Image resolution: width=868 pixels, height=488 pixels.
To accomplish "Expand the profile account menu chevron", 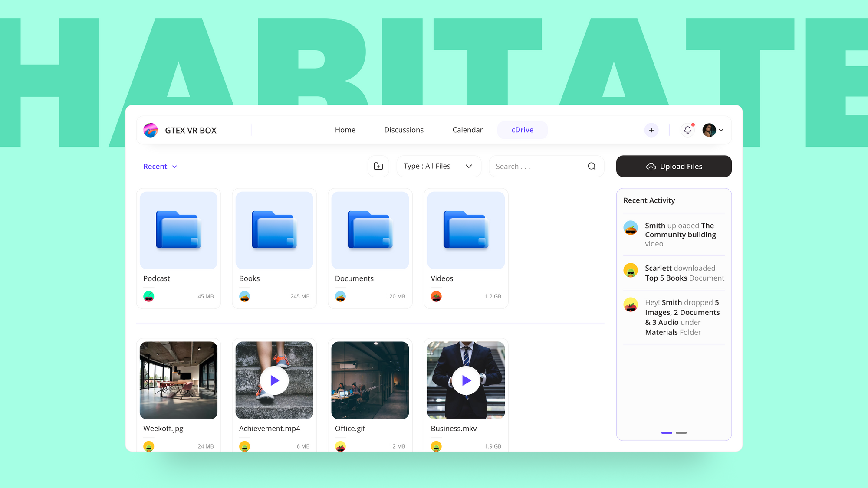I will coord(721,130).
